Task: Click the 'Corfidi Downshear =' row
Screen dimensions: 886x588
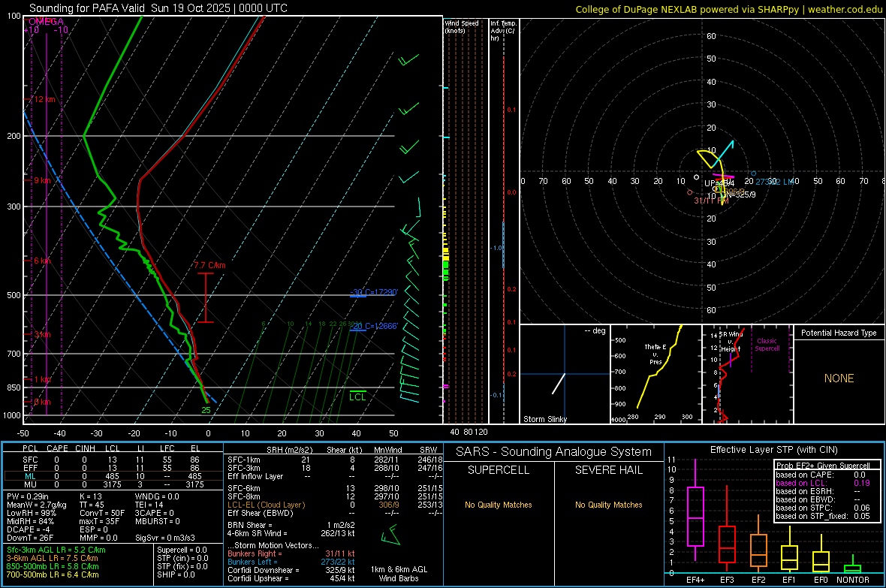Action: 291,571
